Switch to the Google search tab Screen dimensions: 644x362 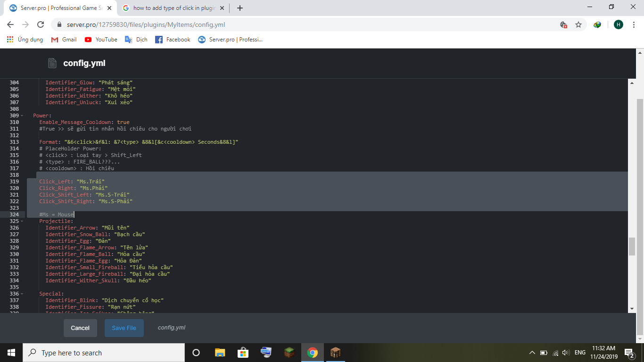(x=173, y=8)
